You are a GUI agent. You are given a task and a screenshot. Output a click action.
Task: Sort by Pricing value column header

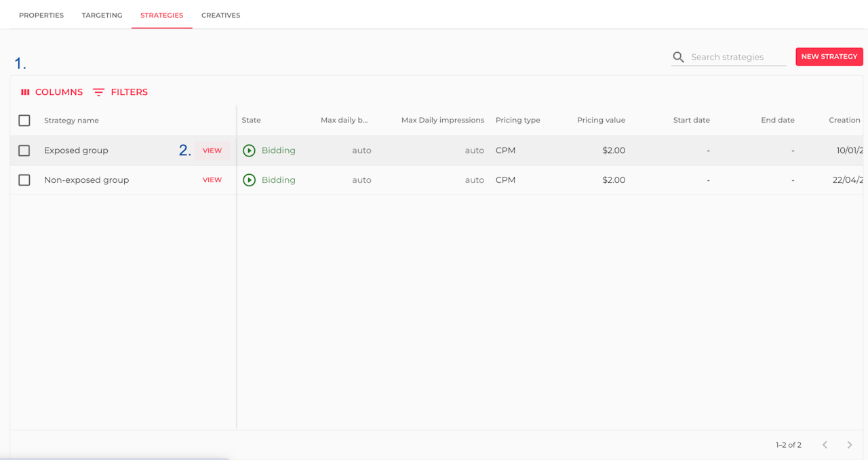point(601,121)
